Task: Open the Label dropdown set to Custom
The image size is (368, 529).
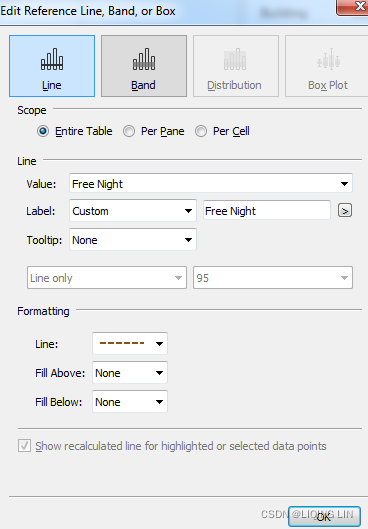Action: tap(133, 211)
